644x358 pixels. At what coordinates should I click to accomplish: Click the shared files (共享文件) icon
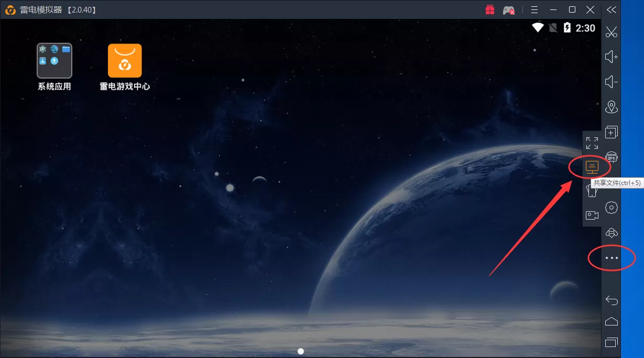592,167
